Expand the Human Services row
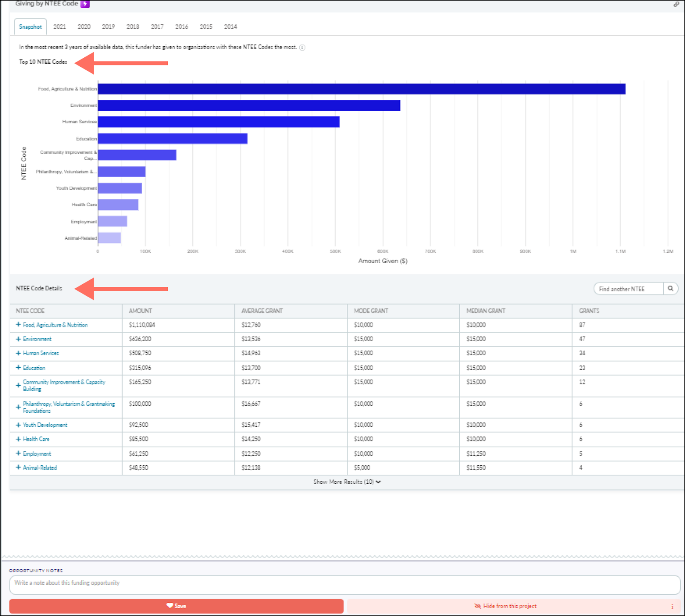The height and width of the screenshot is (616, 685). pos(18,353)
